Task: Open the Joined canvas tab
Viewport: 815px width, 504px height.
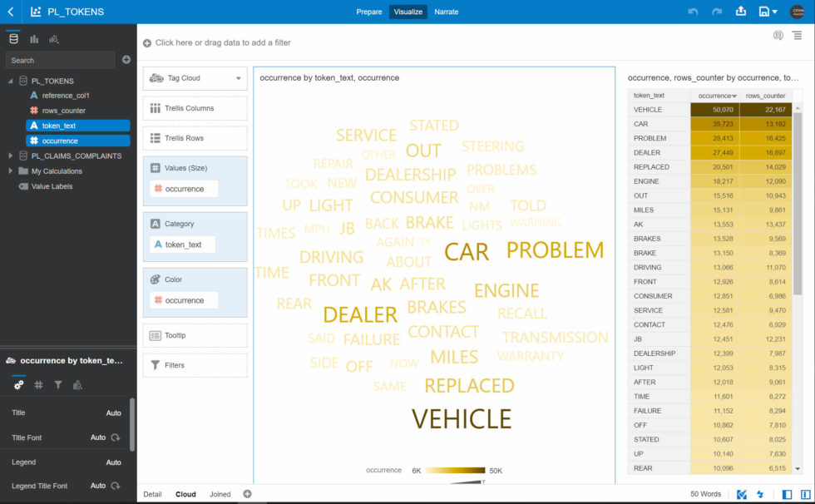Action: click(220, 494)
